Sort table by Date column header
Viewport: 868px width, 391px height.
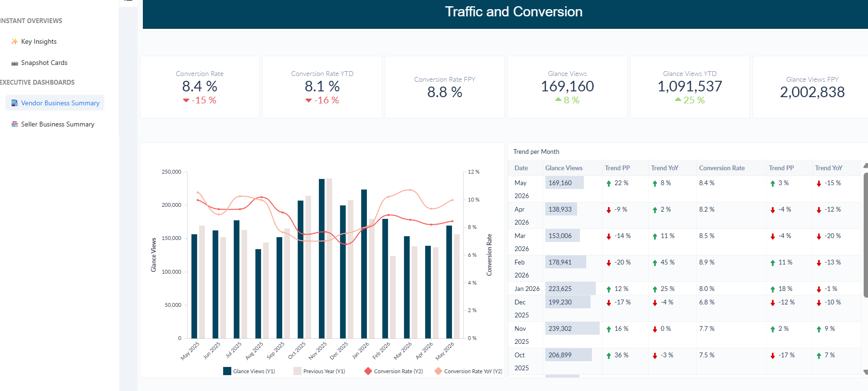521,168
